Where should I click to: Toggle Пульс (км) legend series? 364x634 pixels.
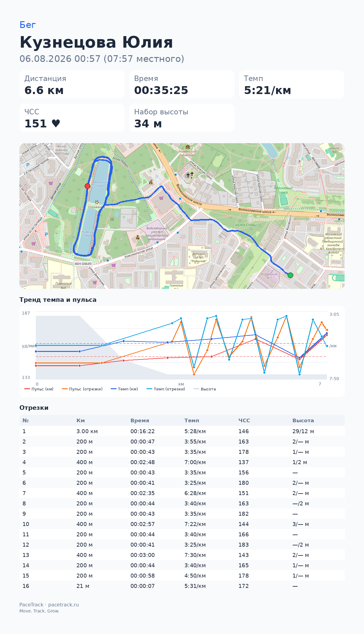[x=39, y=389]
